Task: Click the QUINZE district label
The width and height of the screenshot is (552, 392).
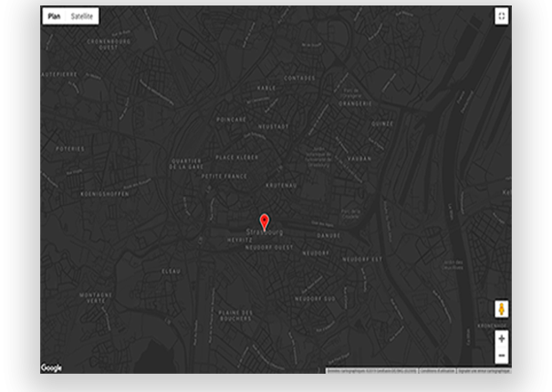Action: (x=382, y=124)
